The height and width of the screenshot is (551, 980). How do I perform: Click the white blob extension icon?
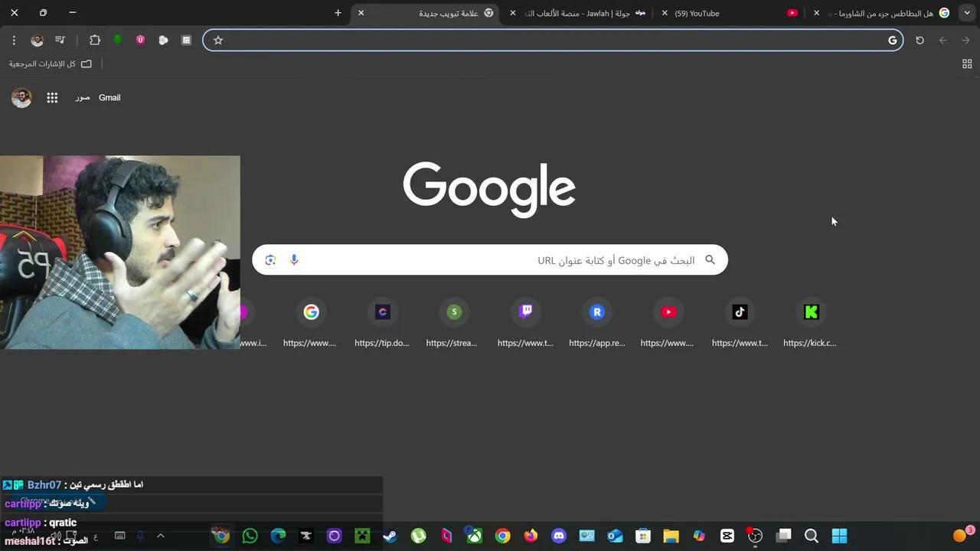coord(163,40)
